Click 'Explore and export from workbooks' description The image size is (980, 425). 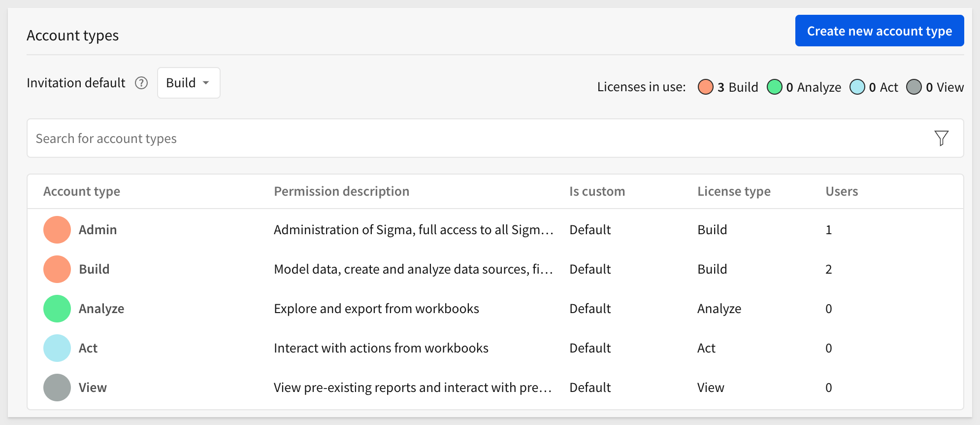tap(376, 309)
